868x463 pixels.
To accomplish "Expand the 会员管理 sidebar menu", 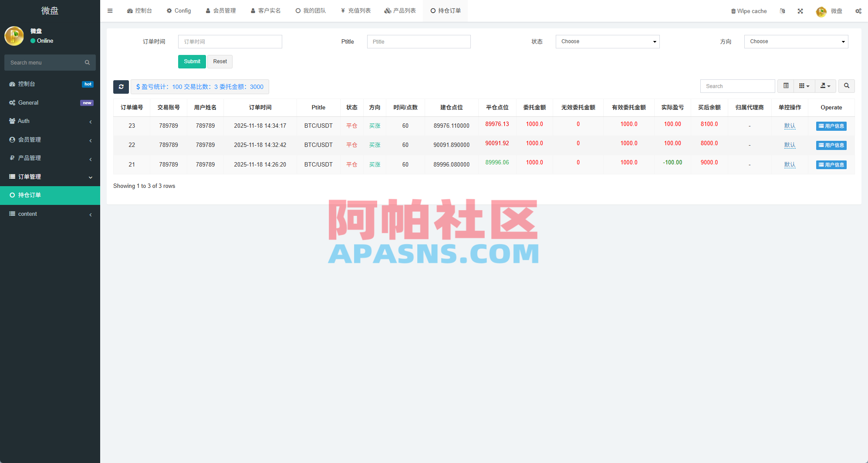I will pos(50,140).
